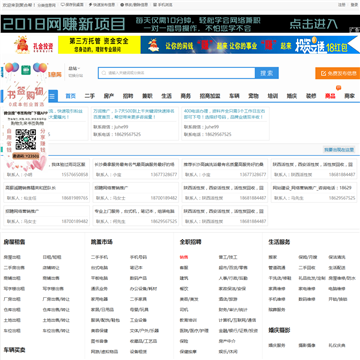Open the 电脑维修 service link
Screen dimensions: 360x360
coord(337,289)
